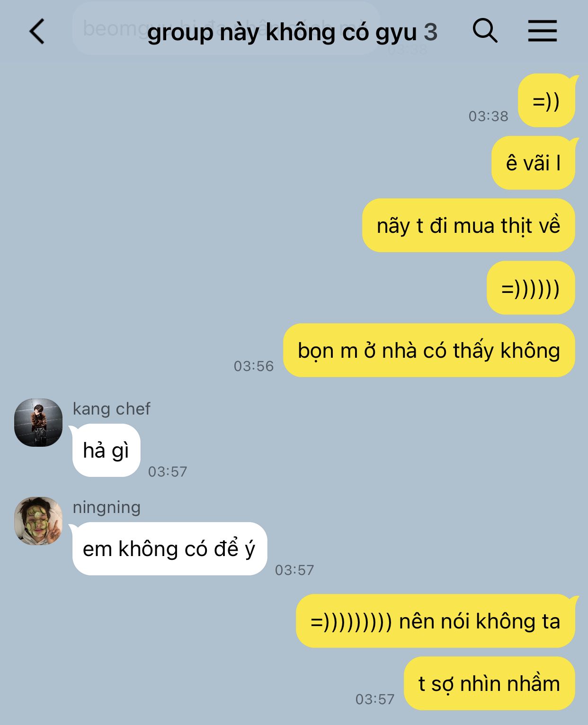Viewport: 588px width, 725px height.
Task: Tap ningning's profile avatar
Action: [38, 521]
